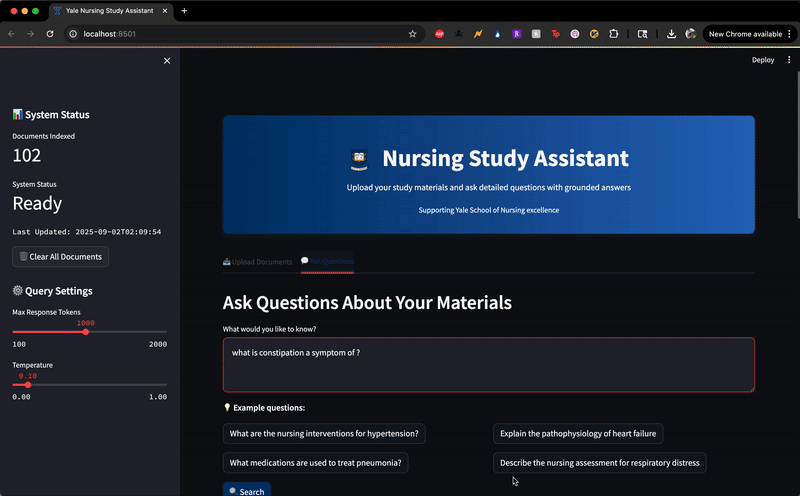Viewport: 800px width, 496px height.
Task: View site information icon in address bar
Action: coord(73,34)
